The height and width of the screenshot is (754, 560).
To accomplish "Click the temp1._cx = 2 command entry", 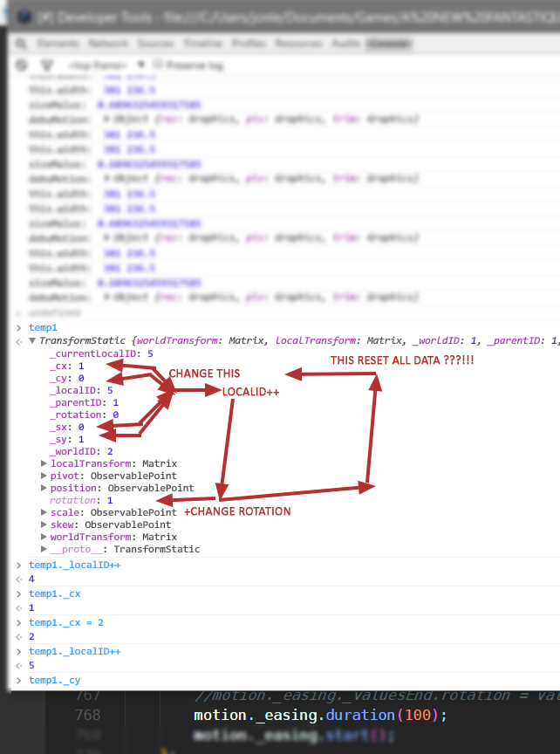I will [66, 623].
